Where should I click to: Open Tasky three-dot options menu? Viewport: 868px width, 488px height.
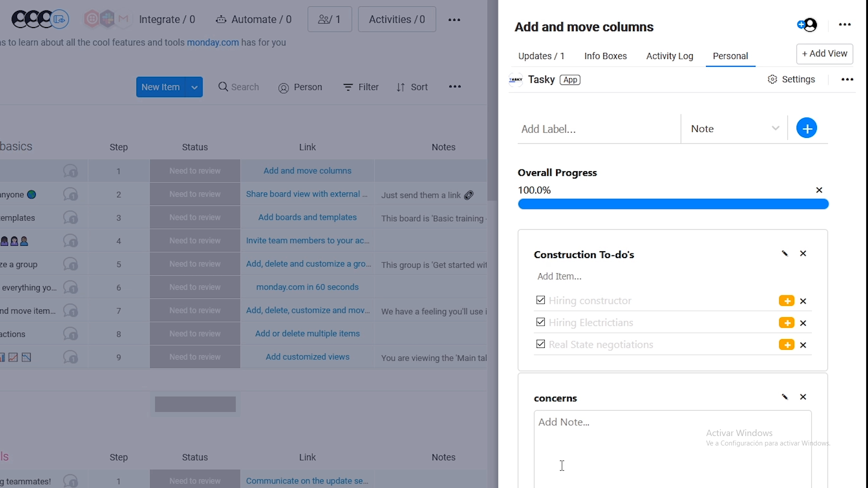847,80
